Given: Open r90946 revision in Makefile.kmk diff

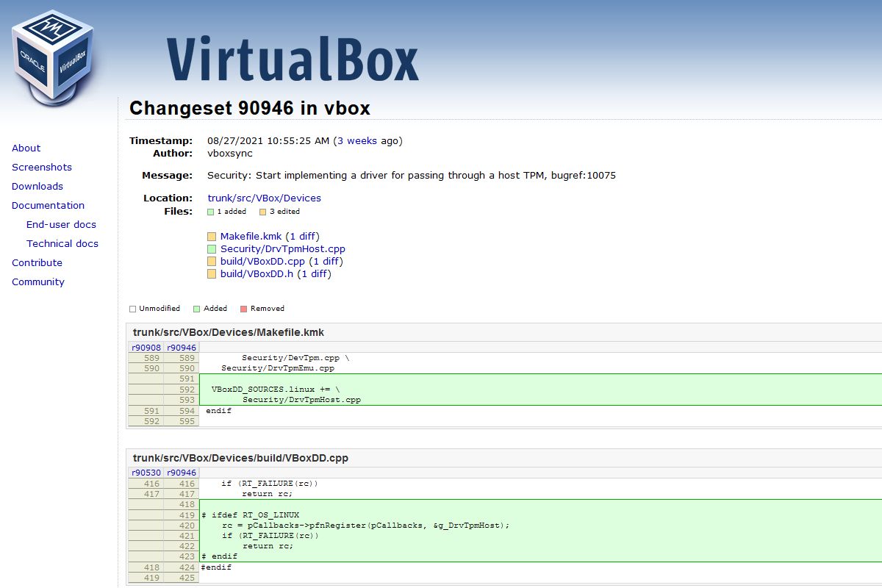Looking at the screenshot, I should (182, 348).
